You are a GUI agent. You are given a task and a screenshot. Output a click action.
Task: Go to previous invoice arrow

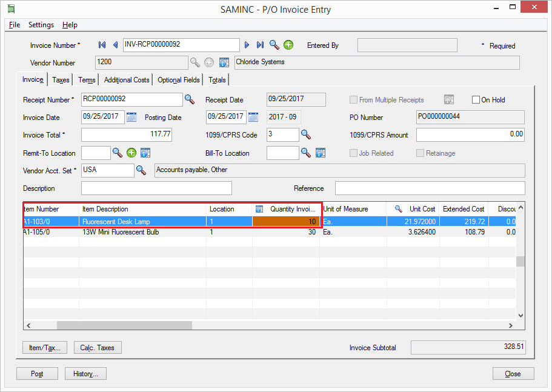(115, 45)
